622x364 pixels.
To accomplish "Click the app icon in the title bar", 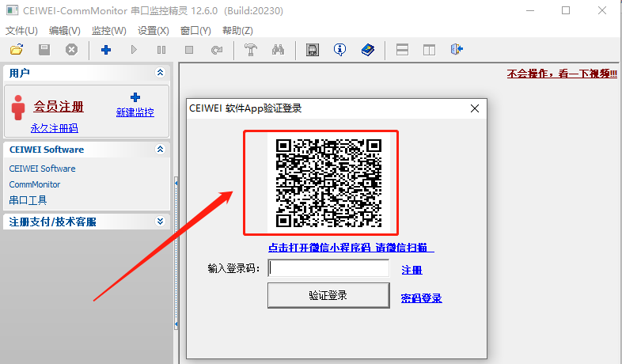I will (13, 10).
